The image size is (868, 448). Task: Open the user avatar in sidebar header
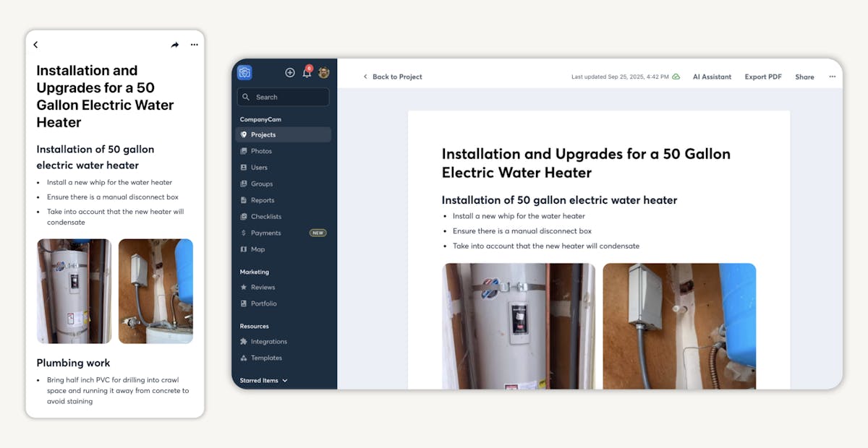(x=323, y=72)
